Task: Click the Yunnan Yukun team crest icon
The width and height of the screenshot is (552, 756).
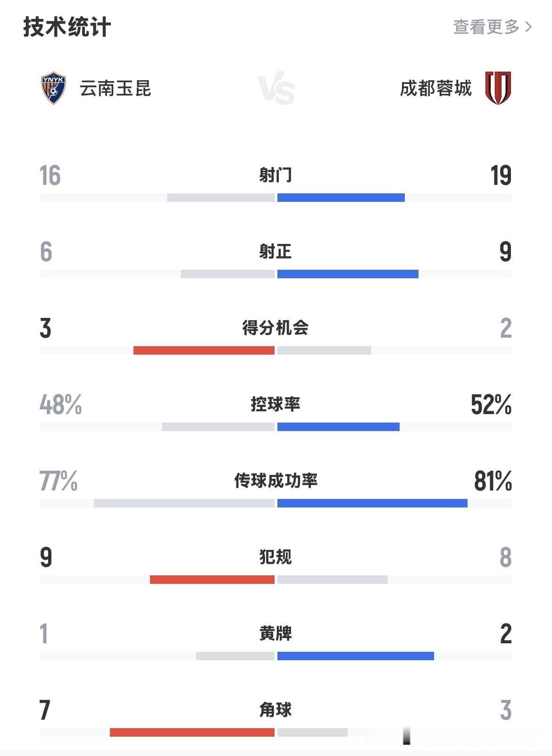Action: [53, 88]
